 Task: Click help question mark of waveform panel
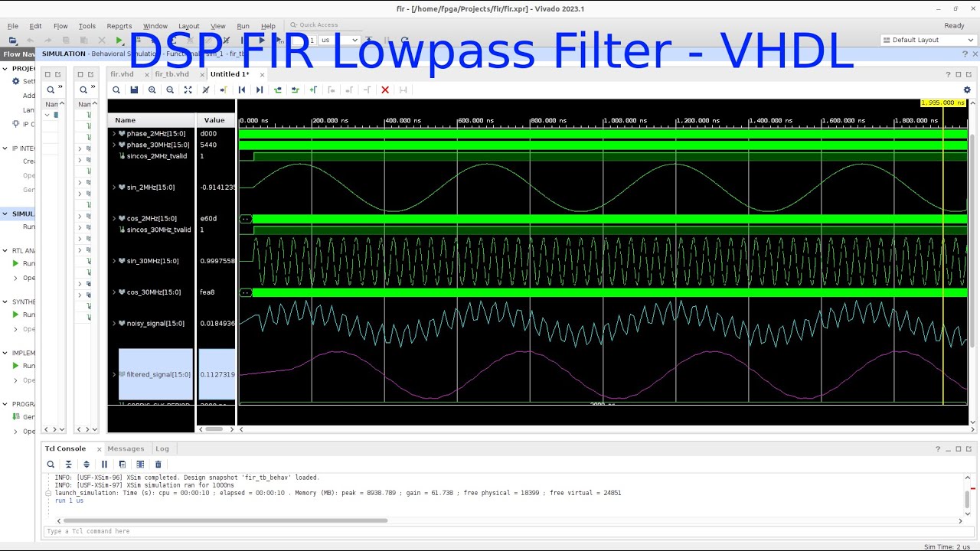(948, 74)
